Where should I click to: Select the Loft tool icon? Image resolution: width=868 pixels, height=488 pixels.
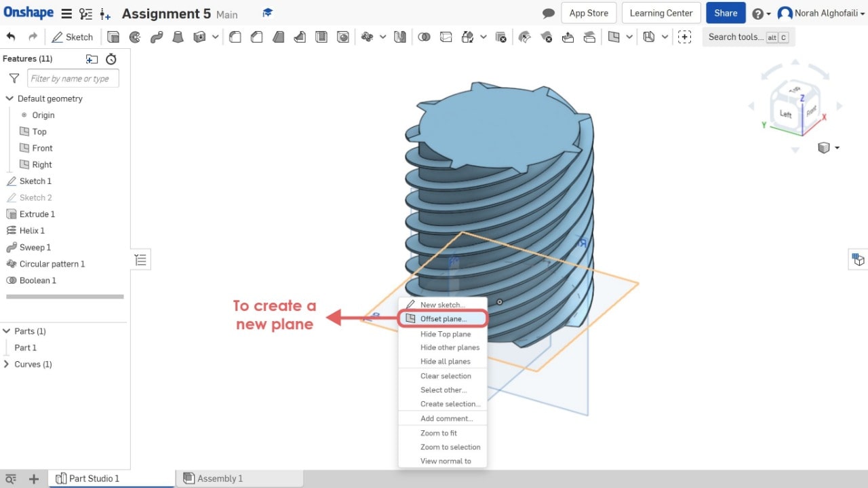coord(178,37)
